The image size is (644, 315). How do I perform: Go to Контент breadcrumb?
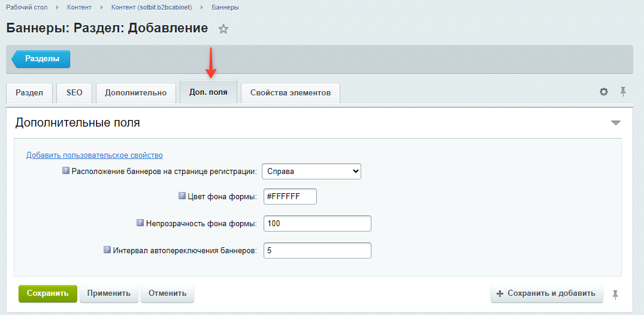click(x=80, y=7)
